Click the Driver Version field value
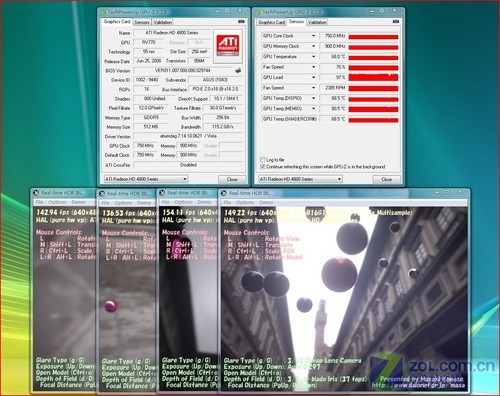The image size is (500, 396). (188, 136)
